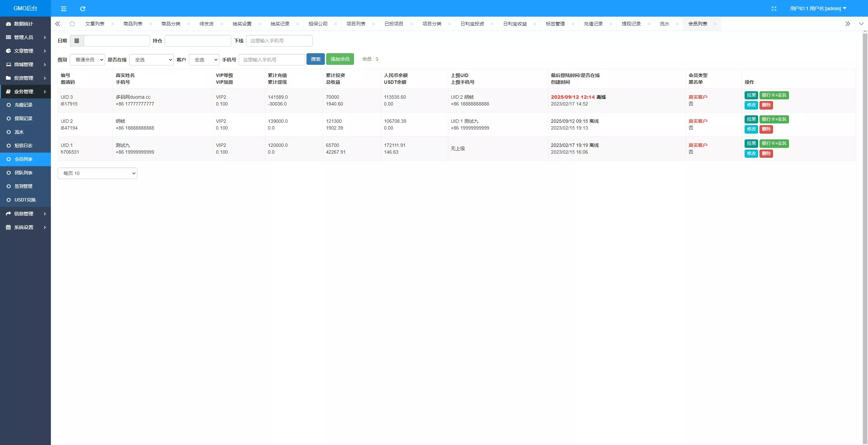868x445 pixels.
Task: Click 银行卡+实名 for UID:3
Action: coord(774,95)
